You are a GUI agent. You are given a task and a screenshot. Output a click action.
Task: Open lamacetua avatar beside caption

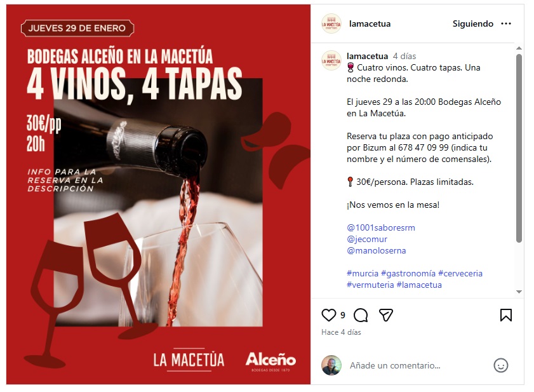coord(331,60)
